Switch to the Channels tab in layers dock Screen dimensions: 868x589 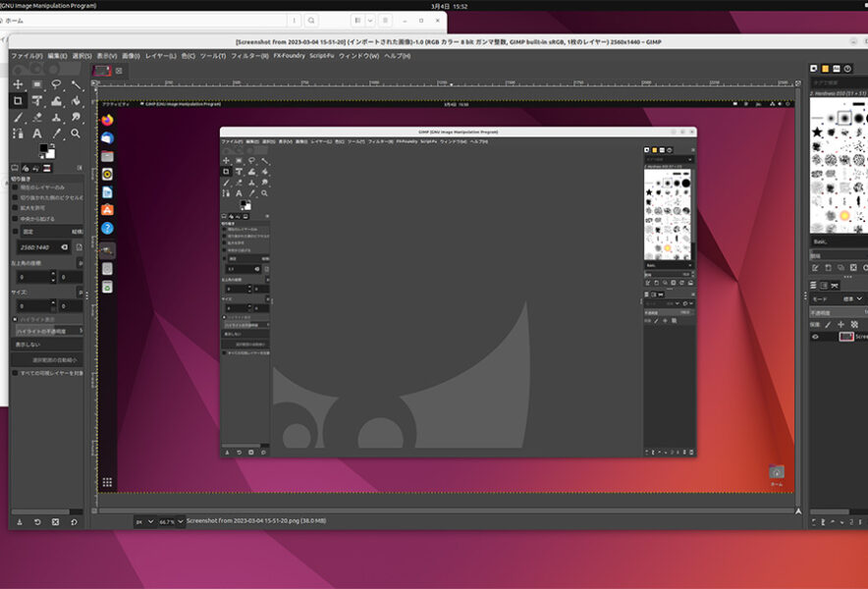pyautogui.click(x=824, y=286)
